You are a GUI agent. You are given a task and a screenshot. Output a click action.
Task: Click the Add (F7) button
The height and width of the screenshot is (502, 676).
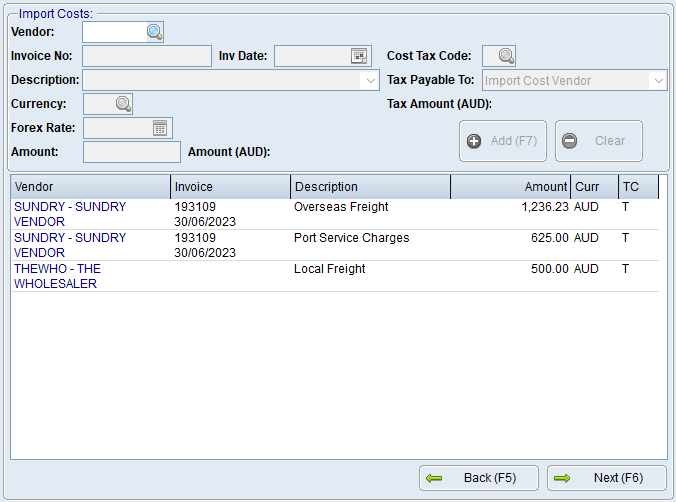click(503, 141)
